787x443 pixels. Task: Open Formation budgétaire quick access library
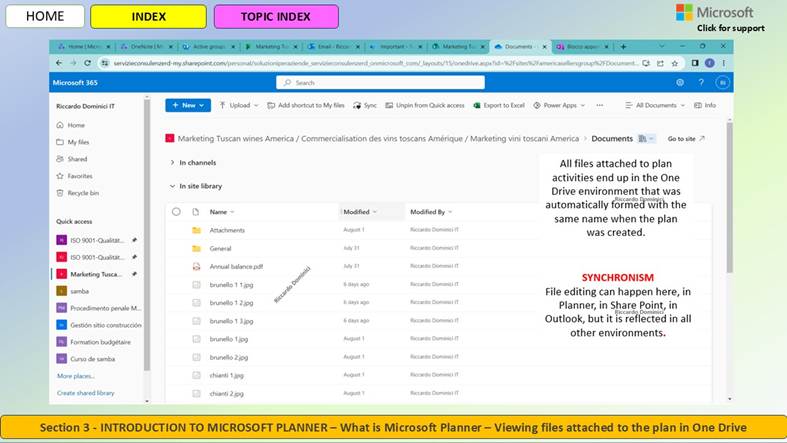point(94,342)
